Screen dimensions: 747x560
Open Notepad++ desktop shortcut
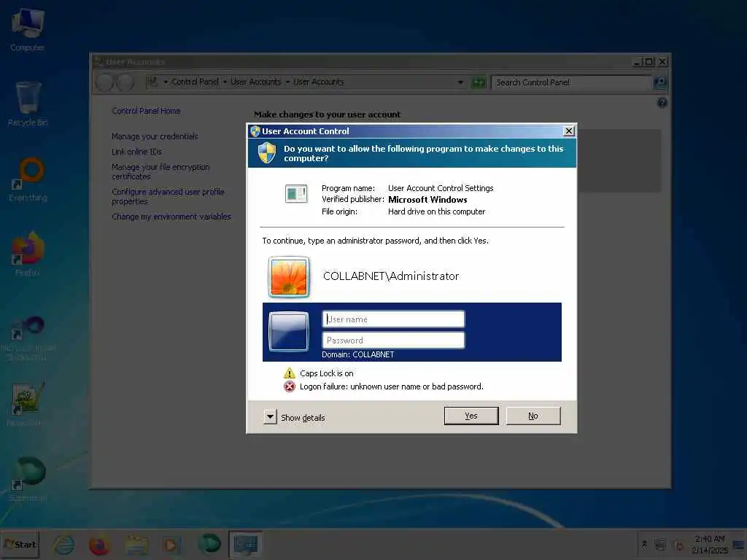28,404
